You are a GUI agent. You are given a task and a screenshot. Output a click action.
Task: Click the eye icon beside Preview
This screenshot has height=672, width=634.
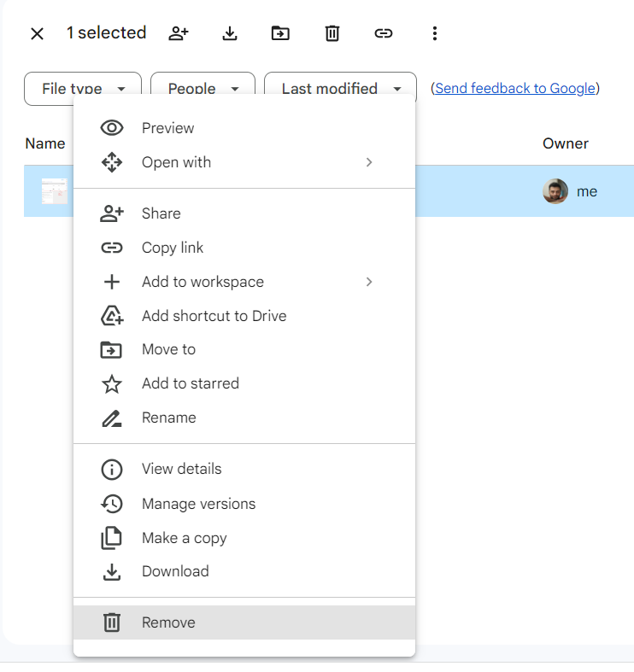112,128
